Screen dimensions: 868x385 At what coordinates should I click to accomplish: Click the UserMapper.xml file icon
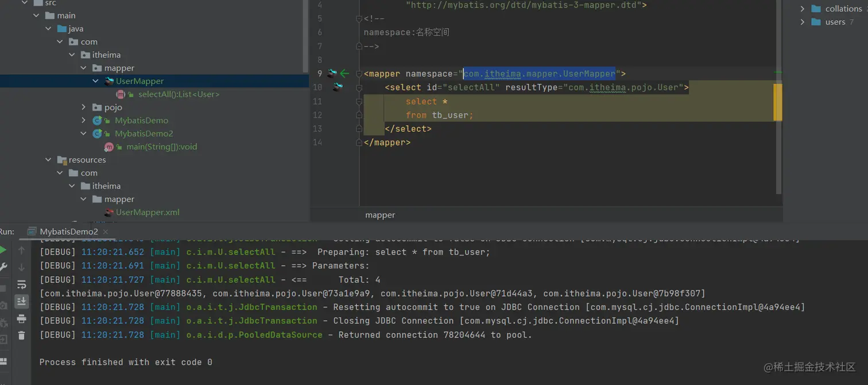(x=109, y=212)
